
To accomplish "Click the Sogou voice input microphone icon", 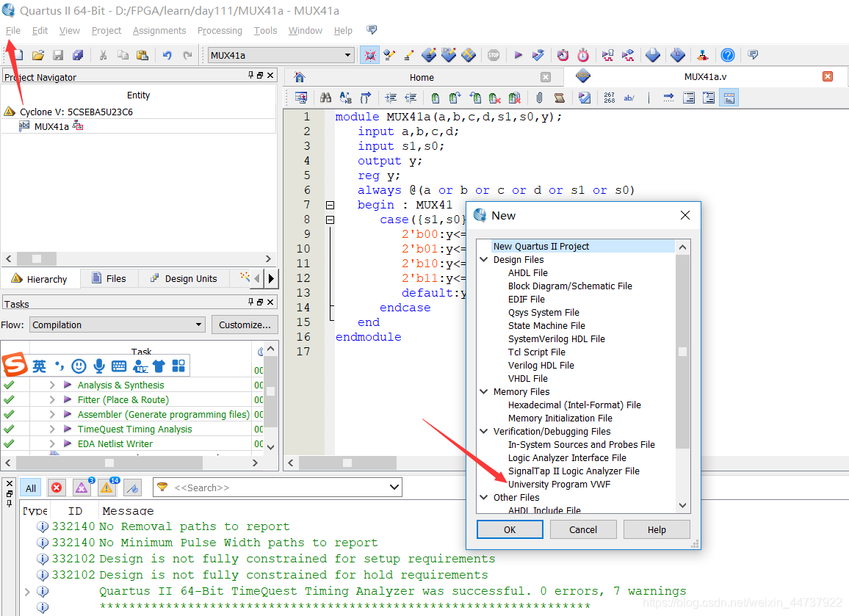I will coord(99,366).
